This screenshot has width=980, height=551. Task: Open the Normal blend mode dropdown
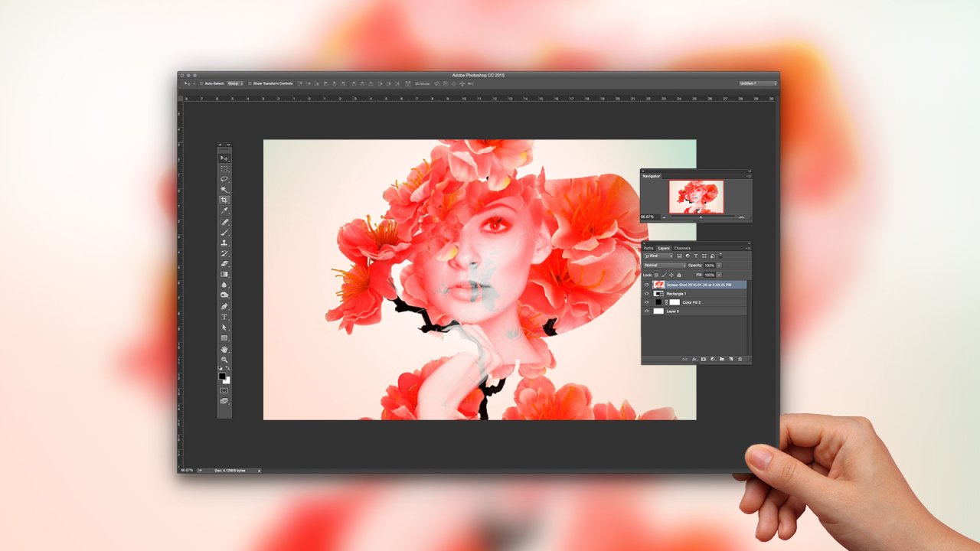663,265
